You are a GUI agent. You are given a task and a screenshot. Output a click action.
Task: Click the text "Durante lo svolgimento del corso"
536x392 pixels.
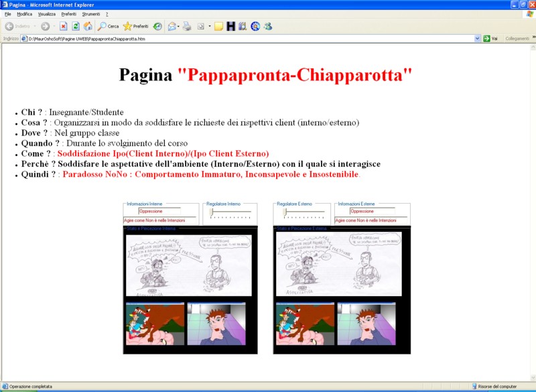coord(127,143)
